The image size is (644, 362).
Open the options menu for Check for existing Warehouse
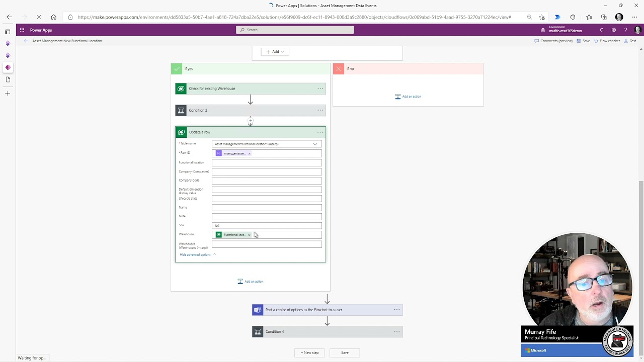(x=320, y=88)
